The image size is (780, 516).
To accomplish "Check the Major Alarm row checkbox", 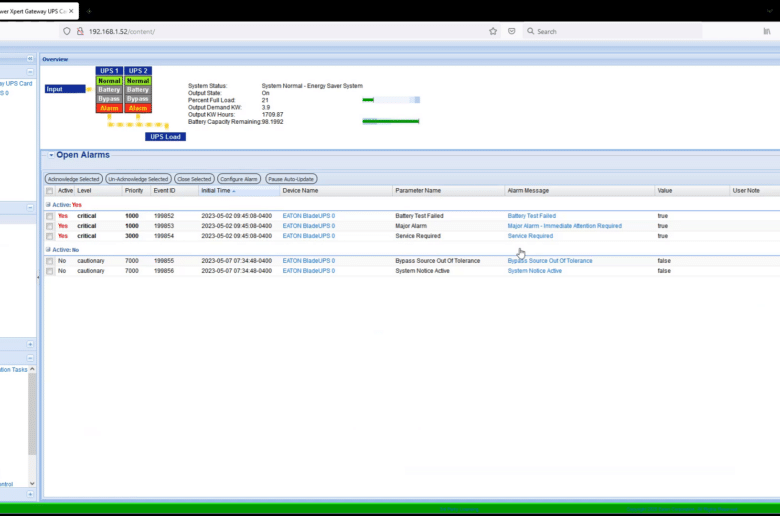I will [x=49, y=226].
